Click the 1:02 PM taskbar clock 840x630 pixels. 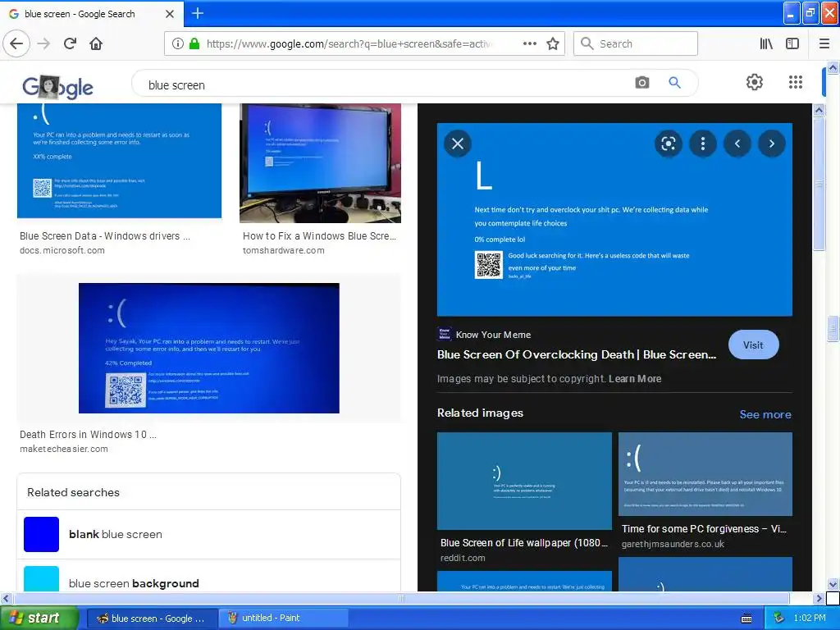click(x=810, y=618)
